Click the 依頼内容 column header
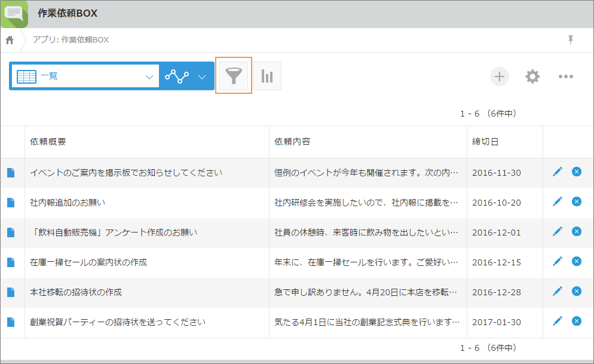594x364 pixels. [x=292, y=142]
